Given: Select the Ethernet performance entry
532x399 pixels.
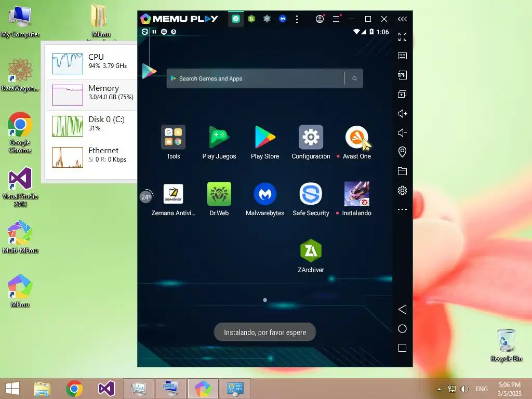Looking at the screenshot, I should point(92,157).
